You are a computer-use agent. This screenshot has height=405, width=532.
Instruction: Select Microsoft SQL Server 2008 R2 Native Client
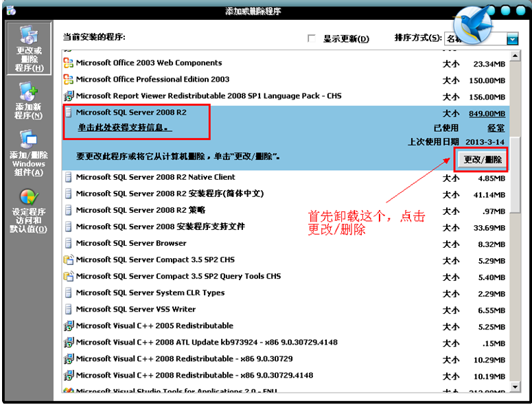[284, 177]
